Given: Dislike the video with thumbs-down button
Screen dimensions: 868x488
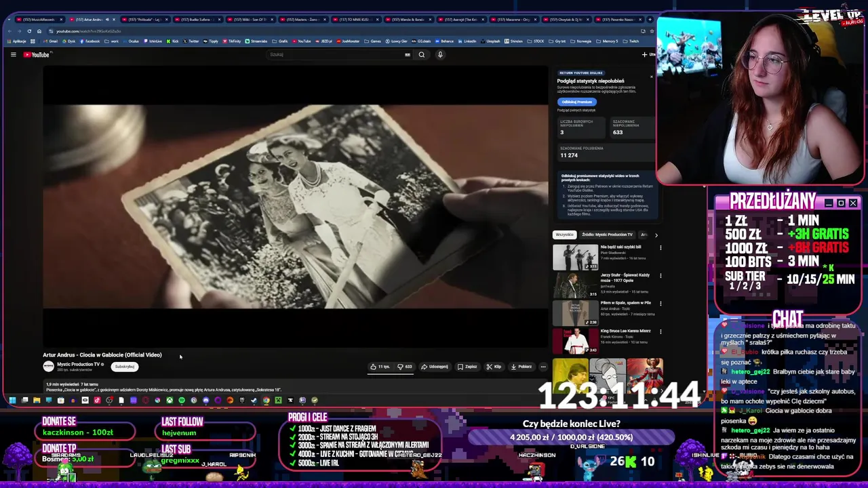Looking at the screenshot, I should coord(405,367).
